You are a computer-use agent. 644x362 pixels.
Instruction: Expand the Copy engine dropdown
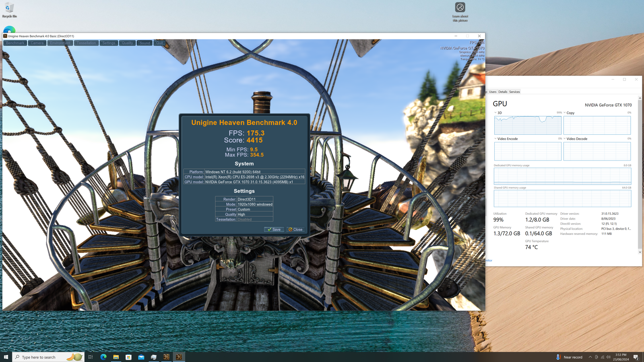click(x=565, y=113)
